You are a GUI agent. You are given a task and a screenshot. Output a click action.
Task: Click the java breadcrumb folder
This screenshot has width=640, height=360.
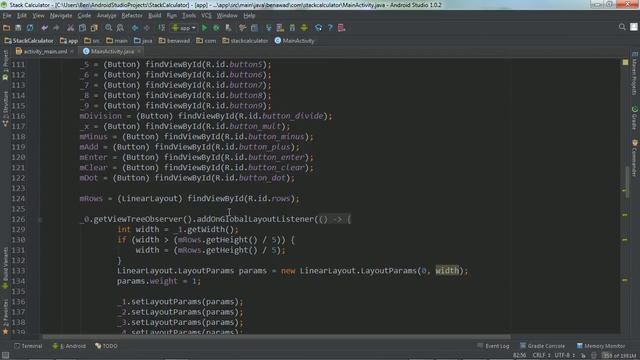(x=143, y=40)
